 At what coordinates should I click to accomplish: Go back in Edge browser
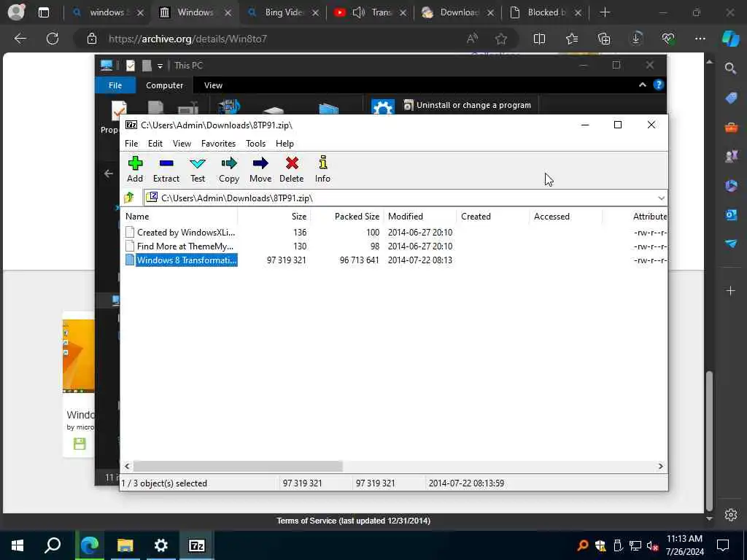point(20,39)
